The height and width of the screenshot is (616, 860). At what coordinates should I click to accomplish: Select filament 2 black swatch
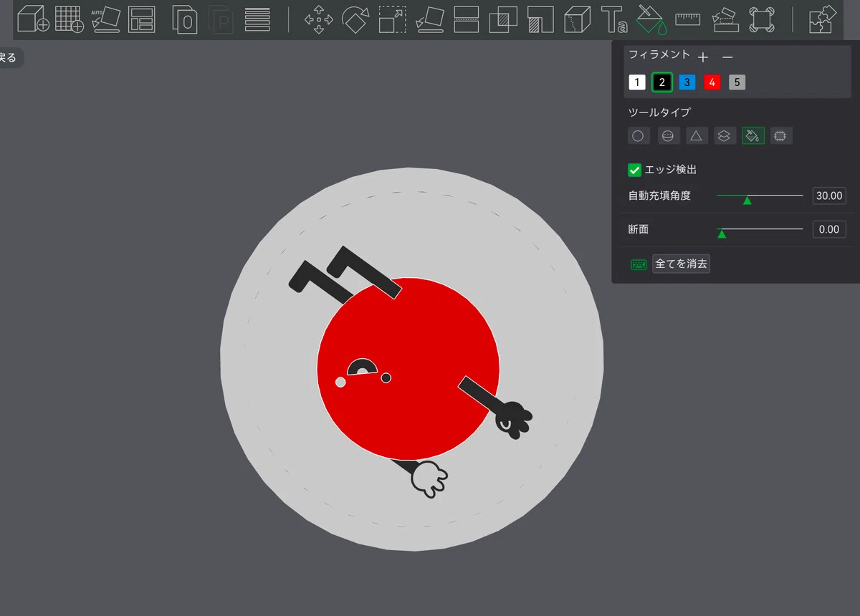[662, 82]
